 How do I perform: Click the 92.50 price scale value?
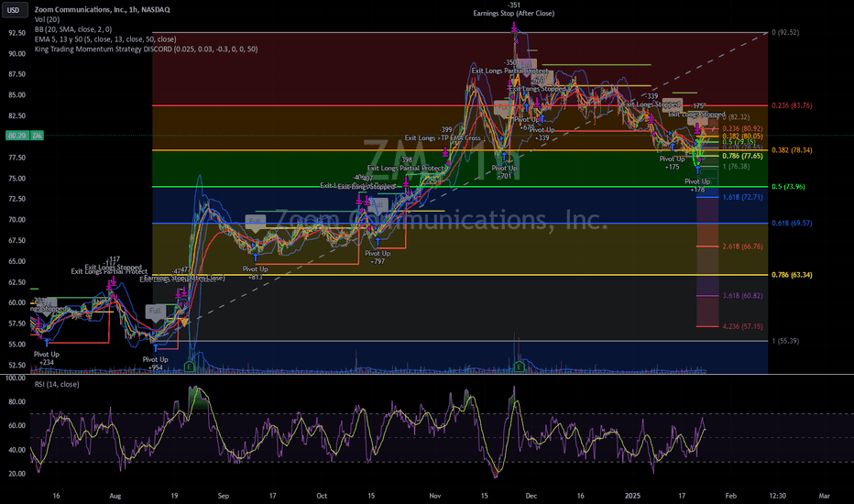click(16, 33)
